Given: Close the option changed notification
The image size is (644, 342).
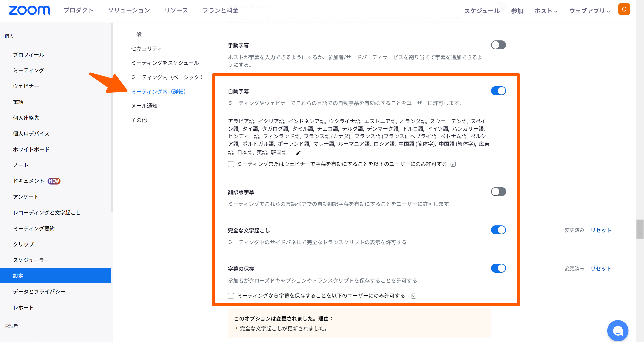Looking at the screenshot, I should click(480, 317).
